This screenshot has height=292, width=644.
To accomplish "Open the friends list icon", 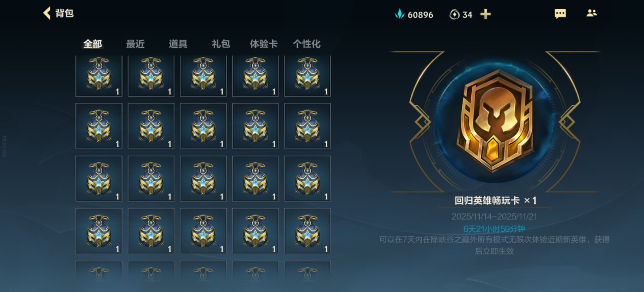I will (x=592, y=13).
